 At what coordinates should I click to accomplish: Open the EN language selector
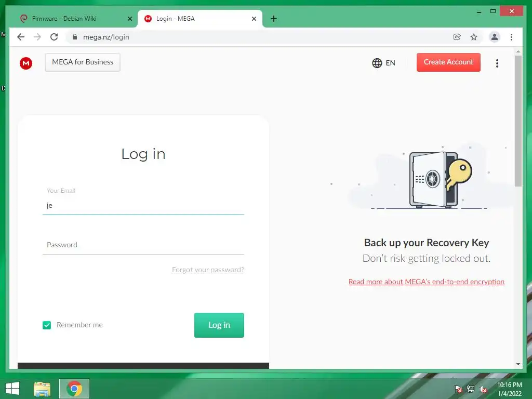tap(384, 63)
